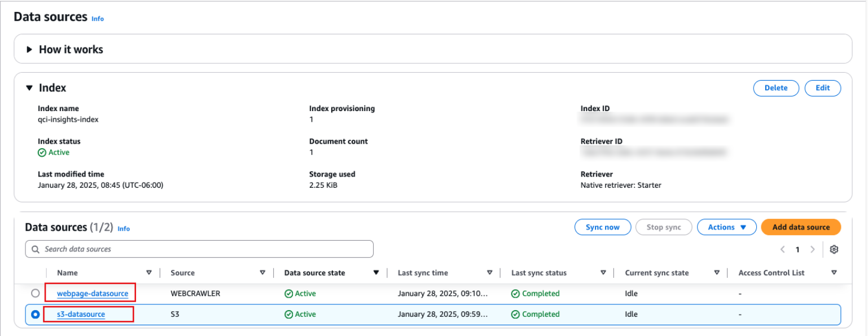
Task: Click Active state in s3-datasource row
Action: [300, 315]
